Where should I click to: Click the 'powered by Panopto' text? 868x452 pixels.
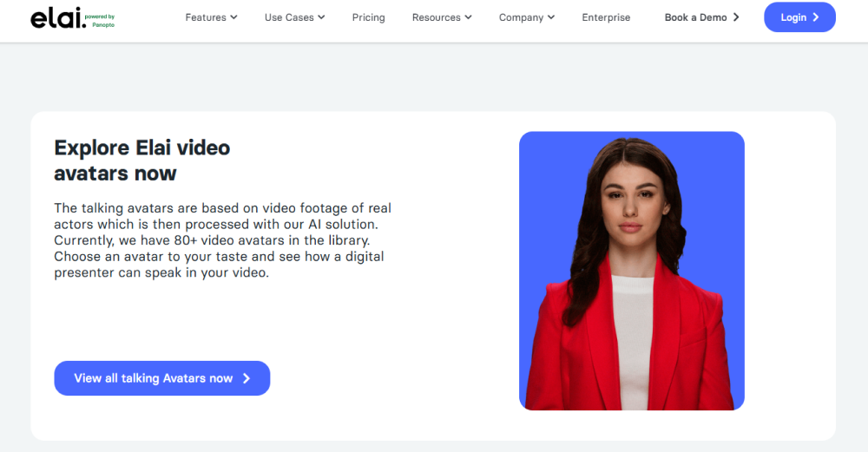point(100,21)
